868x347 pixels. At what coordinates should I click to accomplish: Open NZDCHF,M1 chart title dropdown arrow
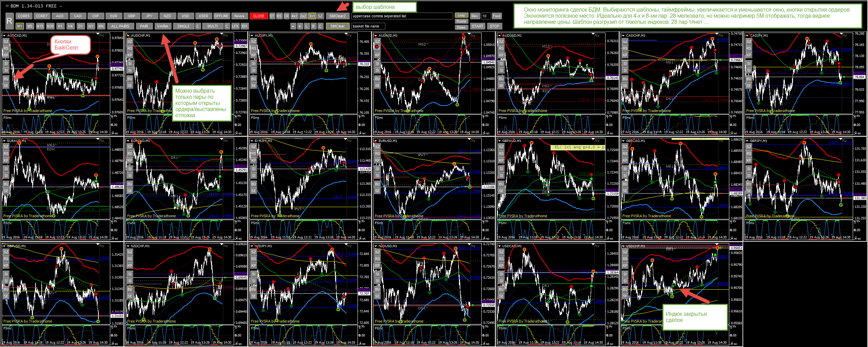128,246
